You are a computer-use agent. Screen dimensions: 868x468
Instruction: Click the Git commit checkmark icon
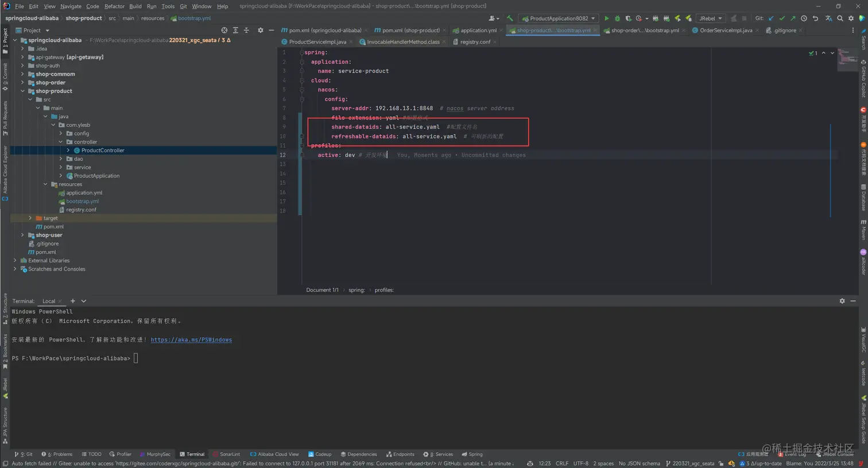pos(782,18)
